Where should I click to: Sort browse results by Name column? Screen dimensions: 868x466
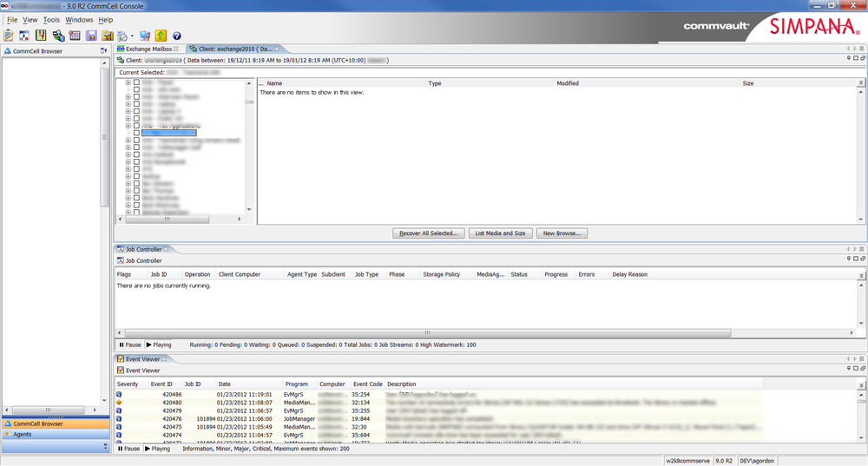tap(274, 83)
